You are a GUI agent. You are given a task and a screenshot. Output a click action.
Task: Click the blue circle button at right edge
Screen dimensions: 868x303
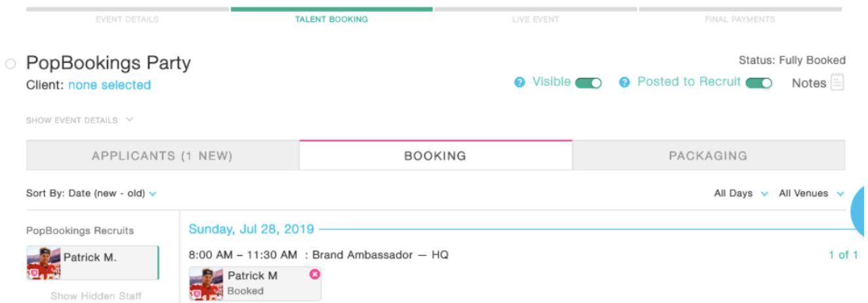pos(860,211)
